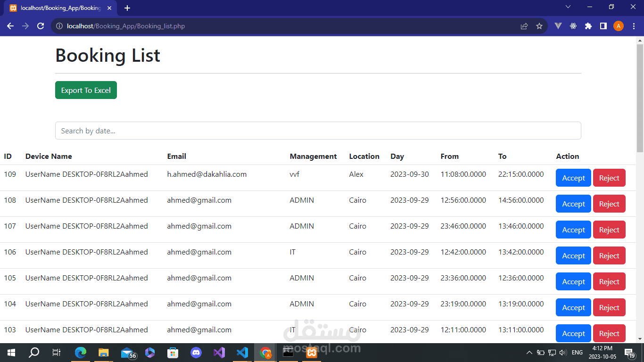Reject booking ID 104
The height and width of the screenshot is (362, 644).
coord(609,307)
